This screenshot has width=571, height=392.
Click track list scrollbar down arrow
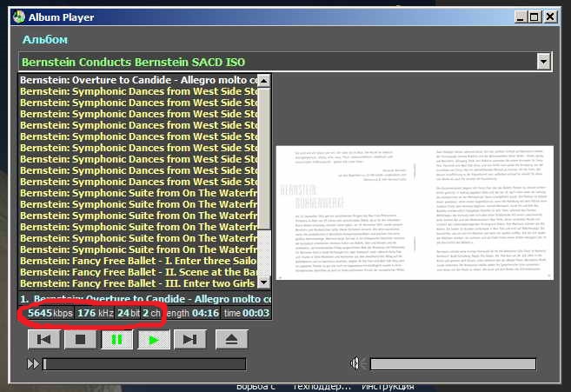263,282
